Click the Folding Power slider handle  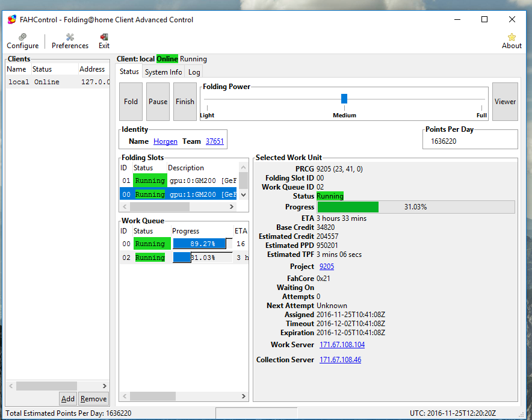coord(344,99)
